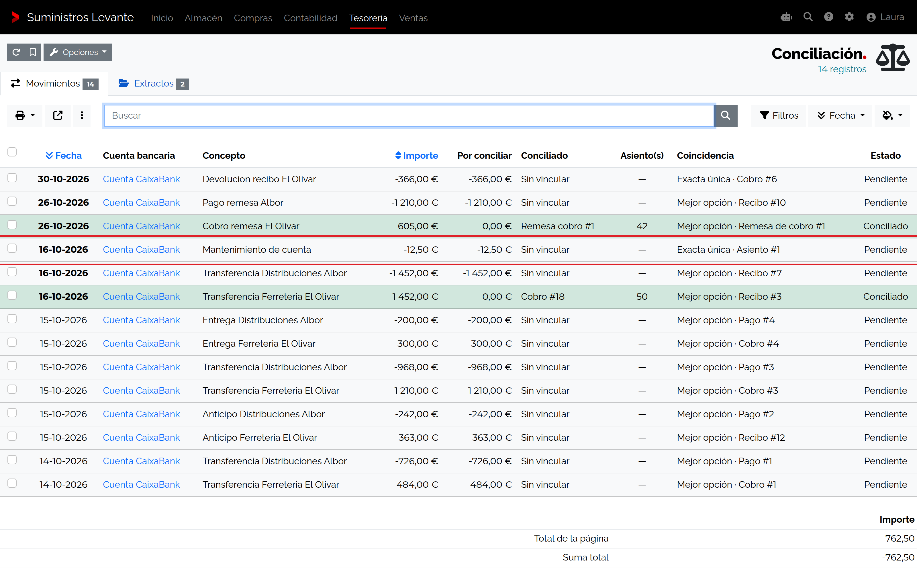Toggle the select-all header checkbox
The width and height of the screenshot is (917, 588).
pyautogui.click(x=12, y=152)
